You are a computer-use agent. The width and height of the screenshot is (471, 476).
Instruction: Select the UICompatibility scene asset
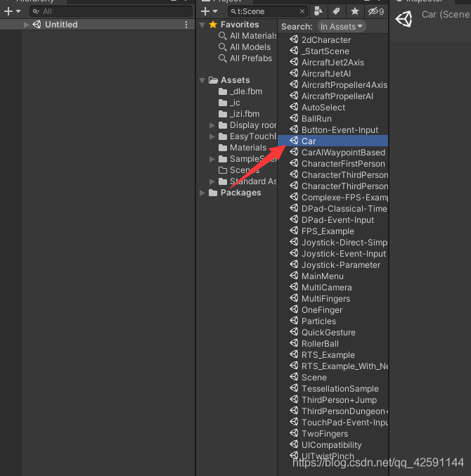[x=333, y=445]
